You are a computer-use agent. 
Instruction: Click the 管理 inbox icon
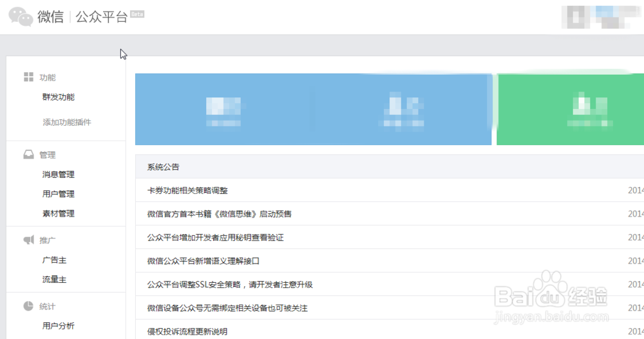28,155
